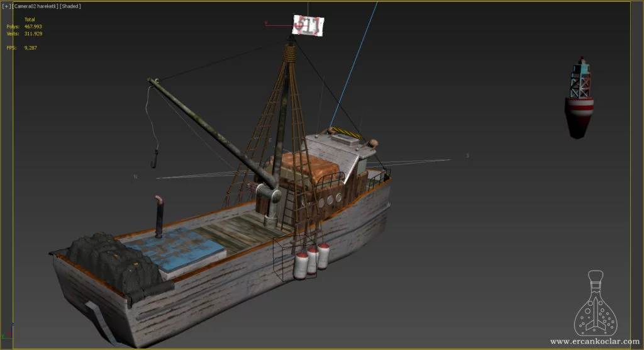
Task: Select the winch drum at crane base
Action: coord(268,193)
